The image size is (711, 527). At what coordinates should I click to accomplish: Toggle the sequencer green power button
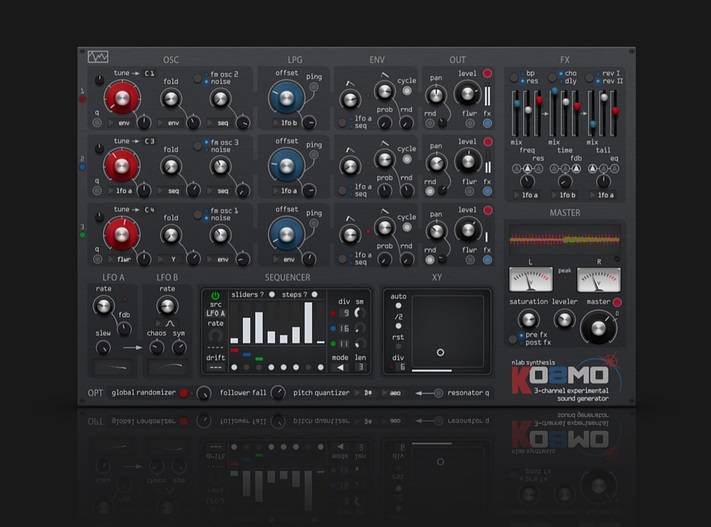pos(216,295)
